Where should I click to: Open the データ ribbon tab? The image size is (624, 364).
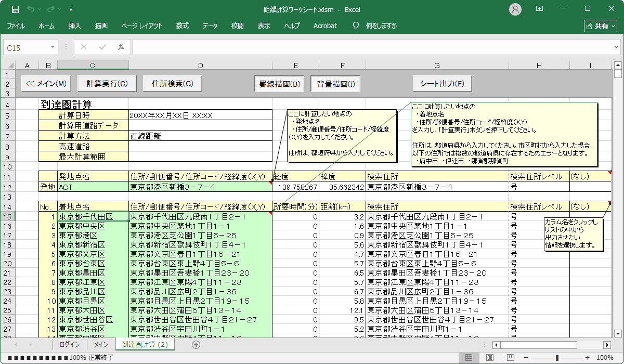click(210, 25)
